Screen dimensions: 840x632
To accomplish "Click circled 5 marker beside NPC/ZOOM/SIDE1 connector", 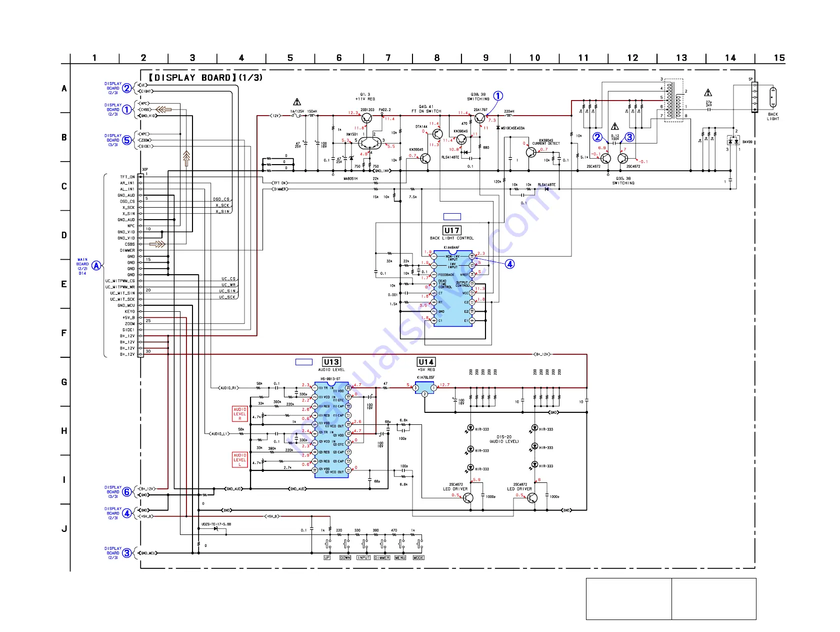I will click(127, 140).
